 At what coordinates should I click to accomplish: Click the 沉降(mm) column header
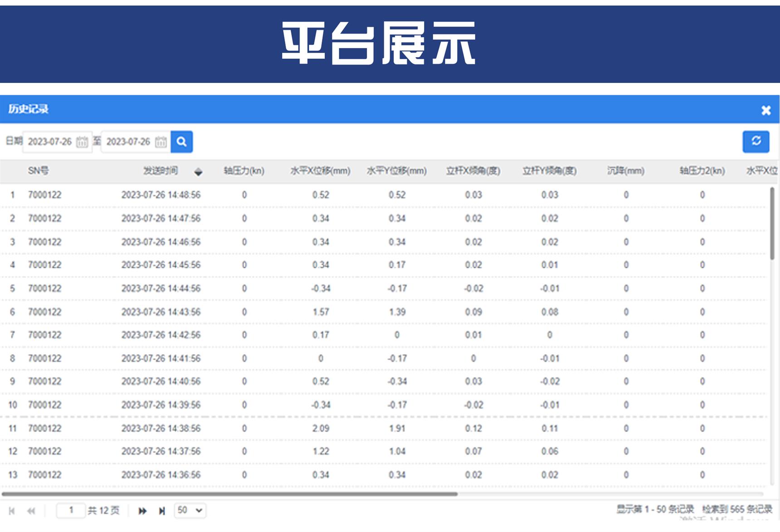[x=626, y=171]
